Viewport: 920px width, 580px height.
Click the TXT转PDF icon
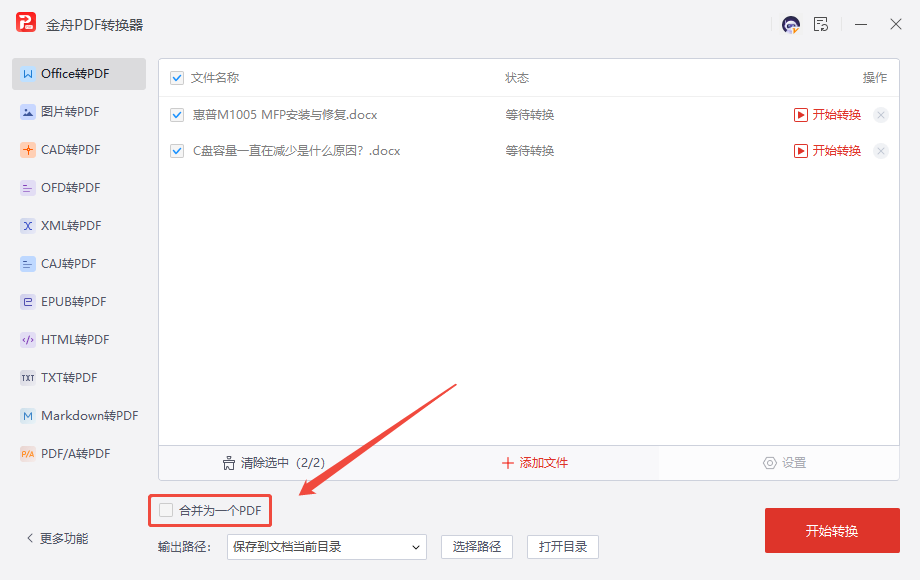pyautogui.click(x=28, y=378)
